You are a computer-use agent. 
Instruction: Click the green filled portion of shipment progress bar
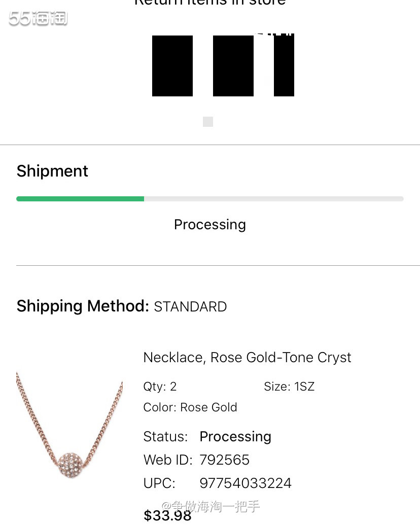80,199
